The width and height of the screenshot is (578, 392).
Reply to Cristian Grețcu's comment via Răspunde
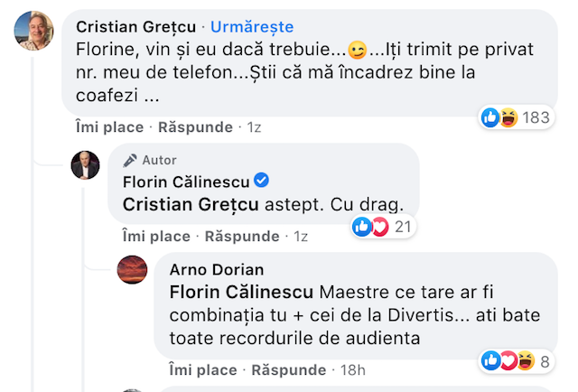[196, 127]
